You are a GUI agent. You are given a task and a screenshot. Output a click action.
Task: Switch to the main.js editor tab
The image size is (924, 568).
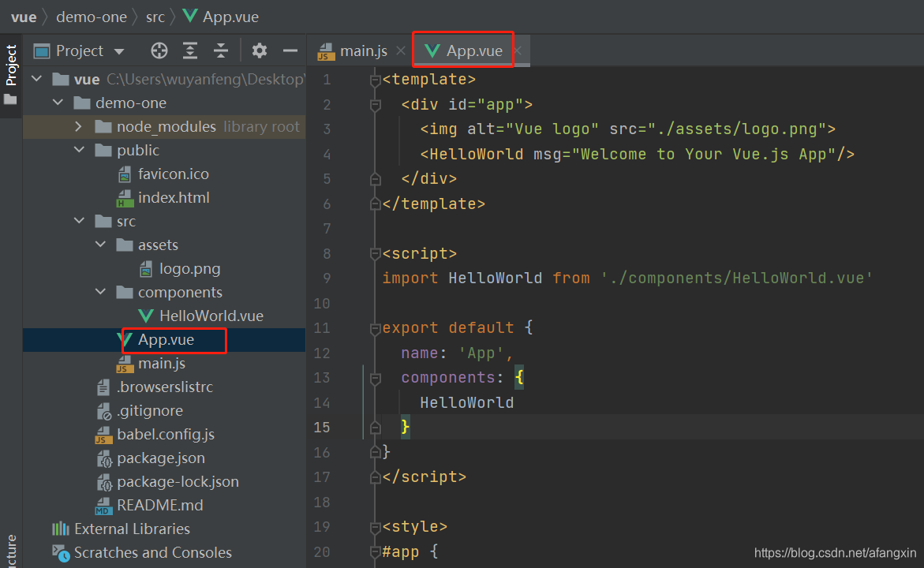(353, 50)
